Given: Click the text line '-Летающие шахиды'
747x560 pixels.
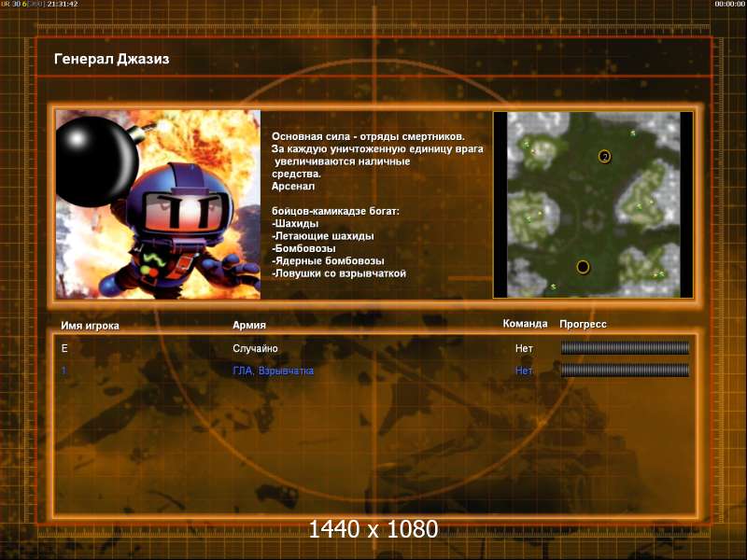Looking at the screenshot, I should [322, 236].
